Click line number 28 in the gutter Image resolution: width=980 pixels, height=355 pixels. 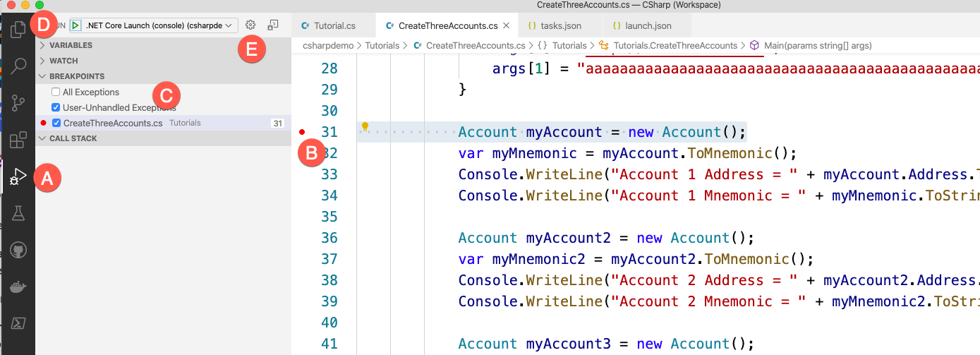(329, 68)
